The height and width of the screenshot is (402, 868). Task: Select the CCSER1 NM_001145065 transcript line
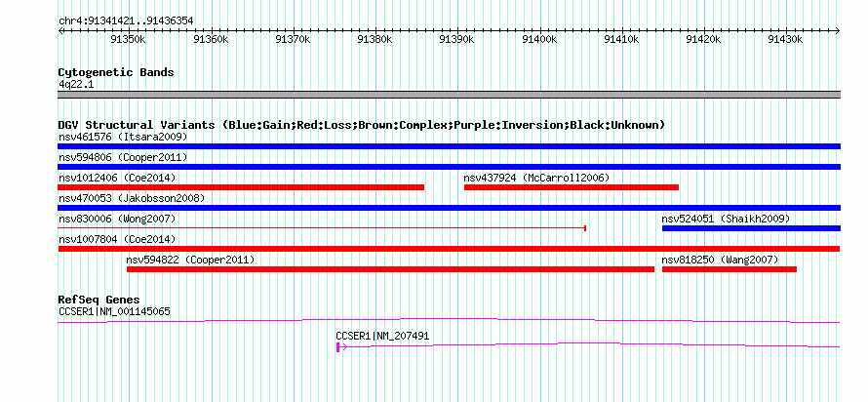coord(449,320)
